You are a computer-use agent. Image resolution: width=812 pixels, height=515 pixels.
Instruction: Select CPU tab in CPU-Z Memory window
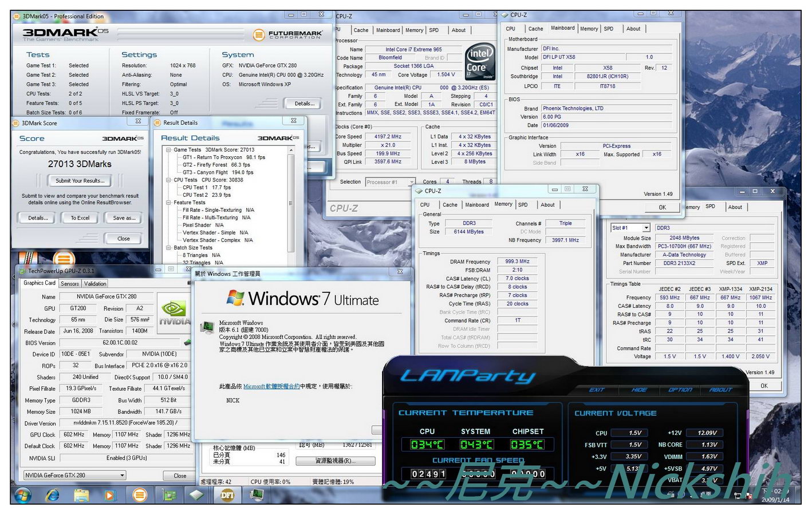click(x=425, y=205)
